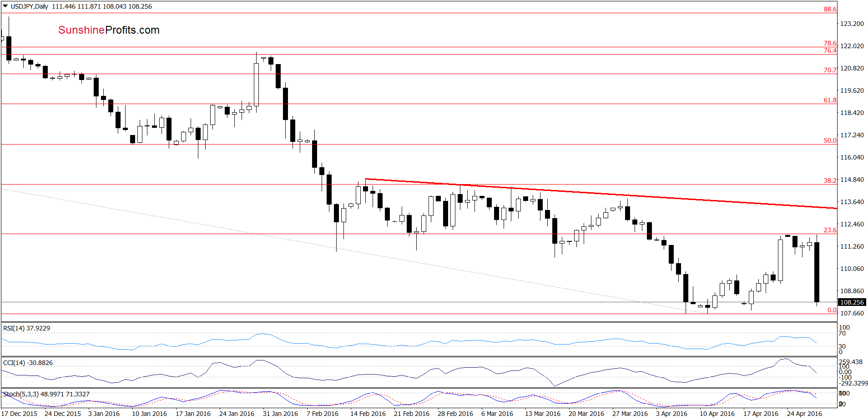Image resolution: width=868 pixels, height=420 pixels.
Task: Click the 10 Jan 2016 date label
Action: point(149,414)
